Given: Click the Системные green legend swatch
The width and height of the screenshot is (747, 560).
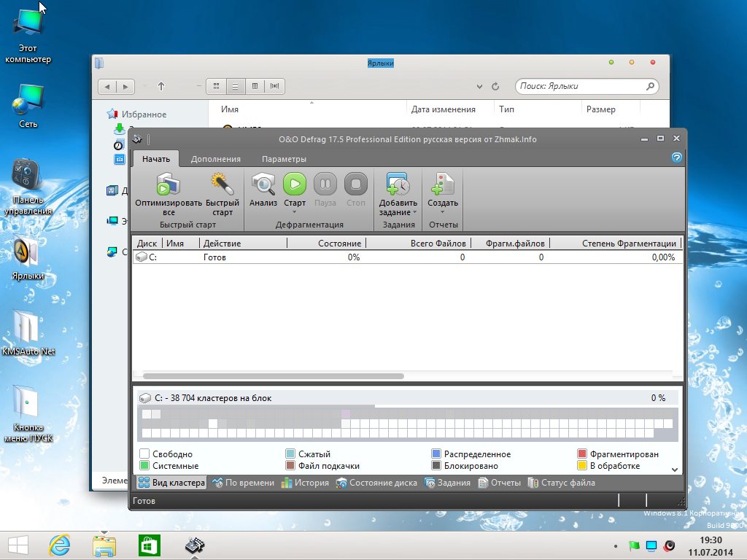Looking at the screenshot, I should 145,466.
